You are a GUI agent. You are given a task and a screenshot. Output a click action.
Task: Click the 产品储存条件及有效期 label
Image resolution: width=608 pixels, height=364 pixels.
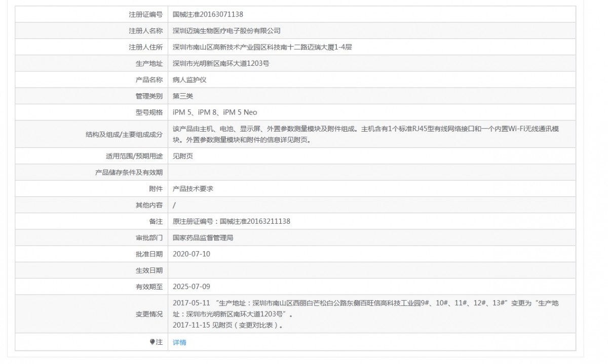[129, 172]
